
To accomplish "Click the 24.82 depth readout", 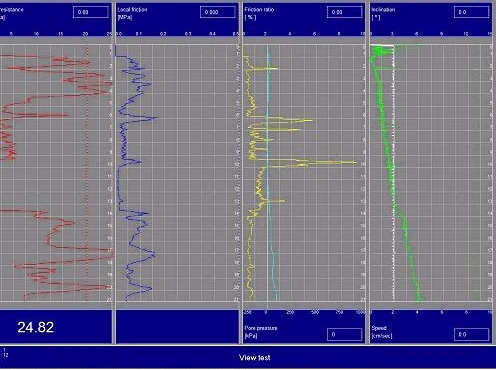I will tap(36, 327).
